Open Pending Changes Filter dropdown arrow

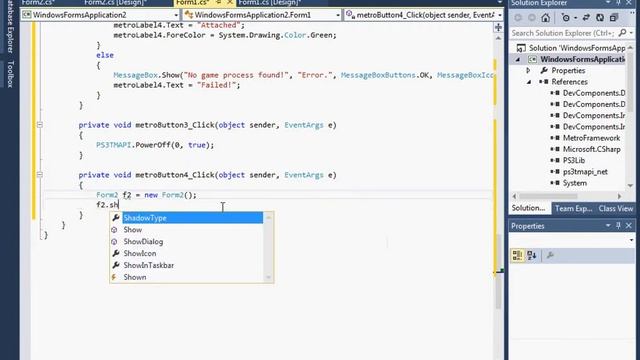tap(575, 18)
